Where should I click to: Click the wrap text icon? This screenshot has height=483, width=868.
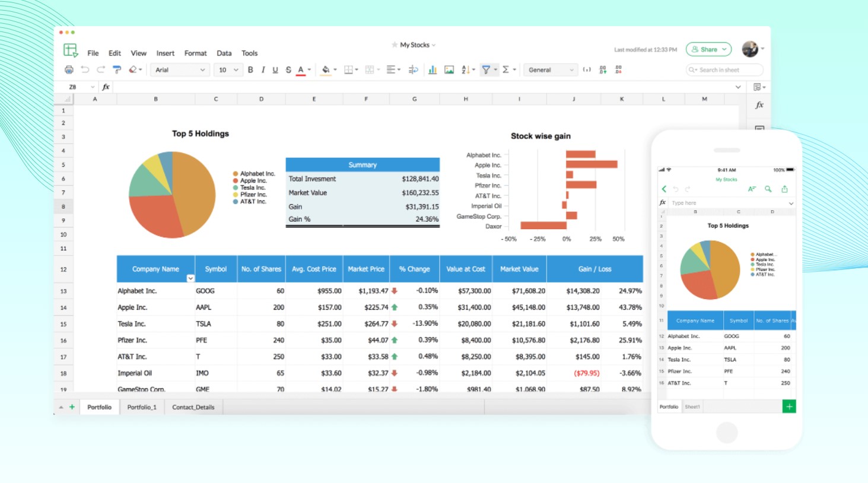pyautogui.click(x=414, y=70)
